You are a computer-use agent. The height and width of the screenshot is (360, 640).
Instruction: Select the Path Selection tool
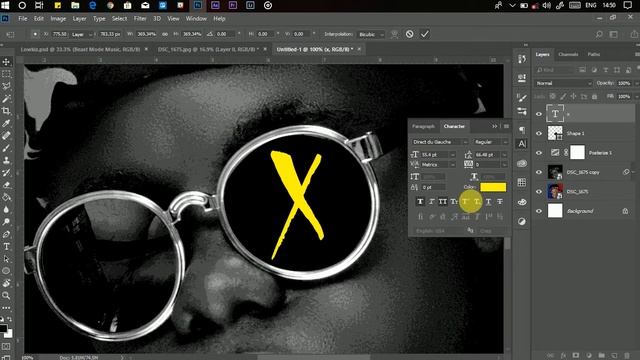(x=6, y=259)
